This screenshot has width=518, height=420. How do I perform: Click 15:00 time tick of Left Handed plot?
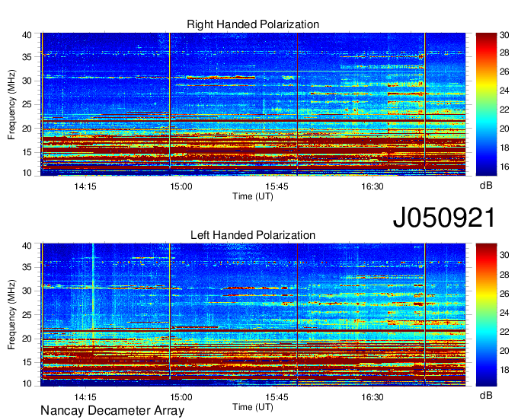pyautogui.click(x=181, y=397)
